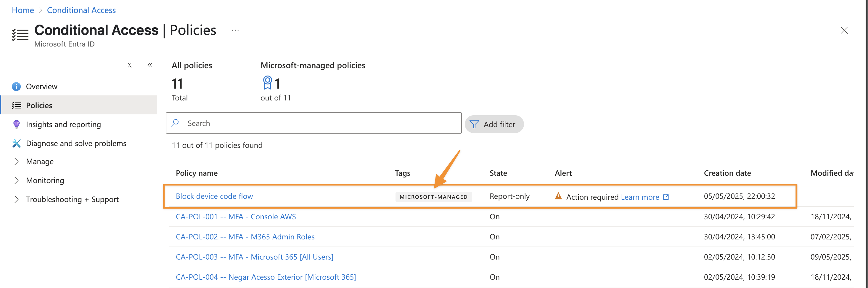Click the sidebar expand/collapse arrows icon
Screen dimensions: 868x288
130,65
